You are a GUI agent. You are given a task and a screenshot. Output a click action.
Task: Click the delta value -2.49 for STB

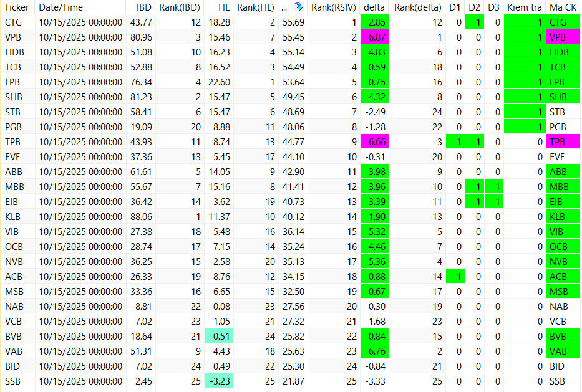[376, 112]
